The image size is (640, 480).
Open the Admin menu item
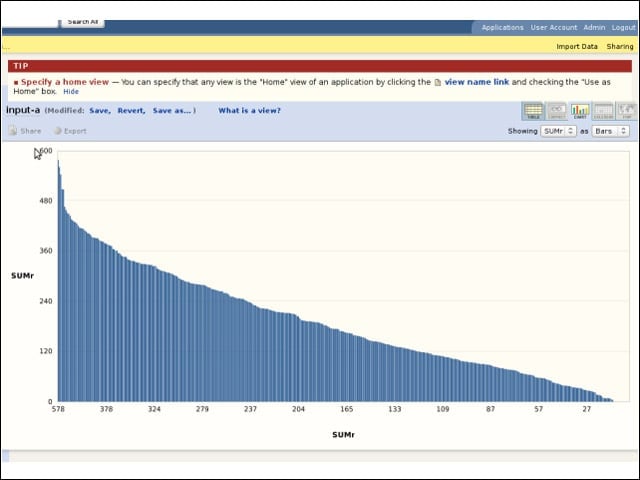(594, 27)
